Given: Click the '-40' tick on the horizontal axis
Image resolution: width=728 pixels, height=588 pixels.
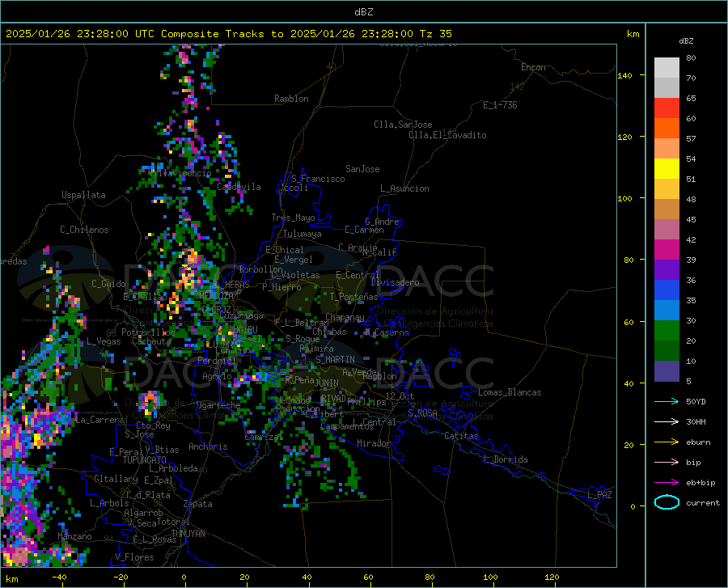Looking at the screenshot, I should [59, 577].
